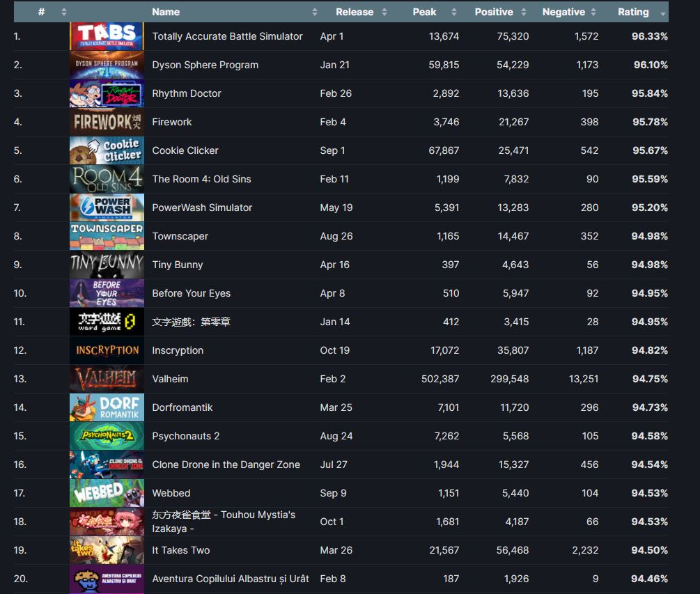
Task: Click Clone Drone in the Danger Zone
Action: (x=226, y=464)
